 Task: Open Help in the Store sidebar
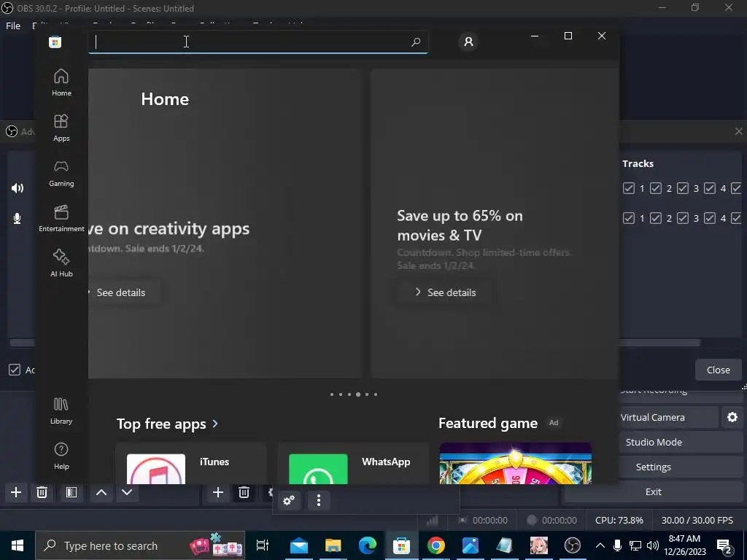61,456
